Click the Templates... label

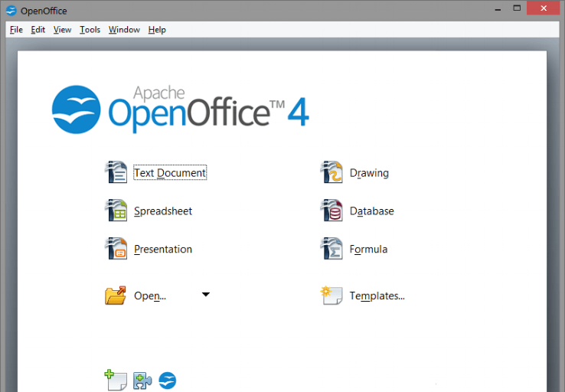point(377,296)
